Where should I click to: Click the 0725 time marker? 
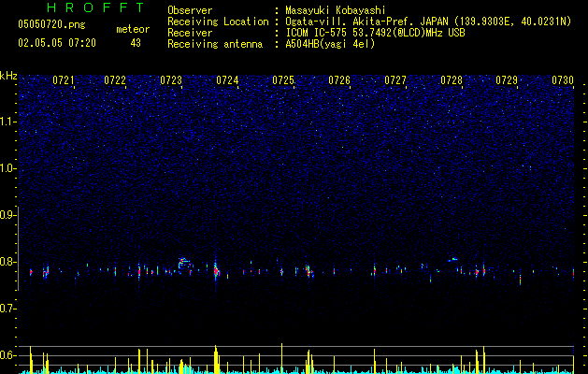[283, 79]
